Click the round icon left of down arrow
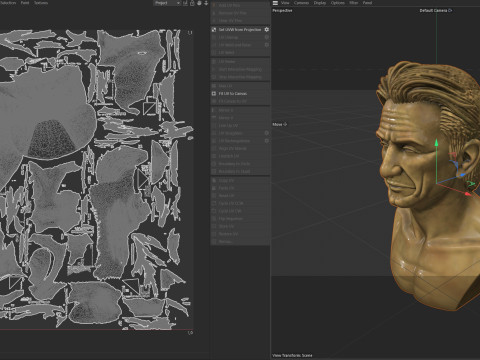Viewport: 480px width, 360px height. point(199,3)
